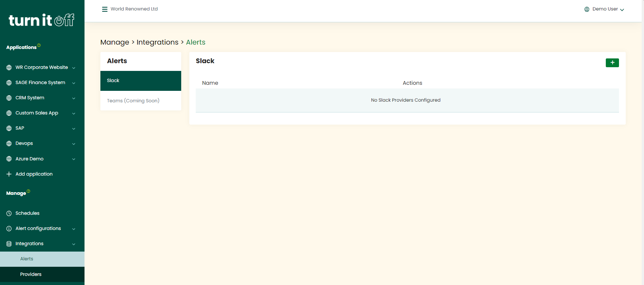
Task: Select the Slack alerts tab
Action: point(141,81)
